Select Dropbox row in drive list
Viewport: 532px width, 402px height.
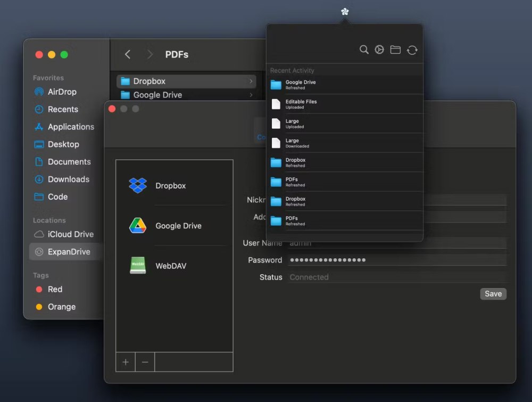[174, 185]
